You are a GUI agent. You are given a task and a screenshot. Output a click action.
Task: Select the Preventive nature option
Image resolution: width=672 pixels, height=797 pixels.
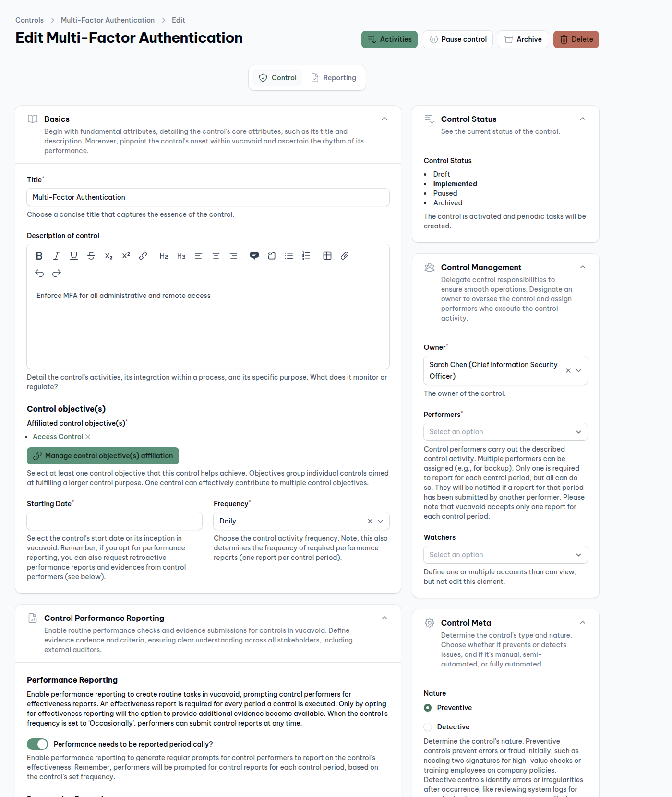428,708
